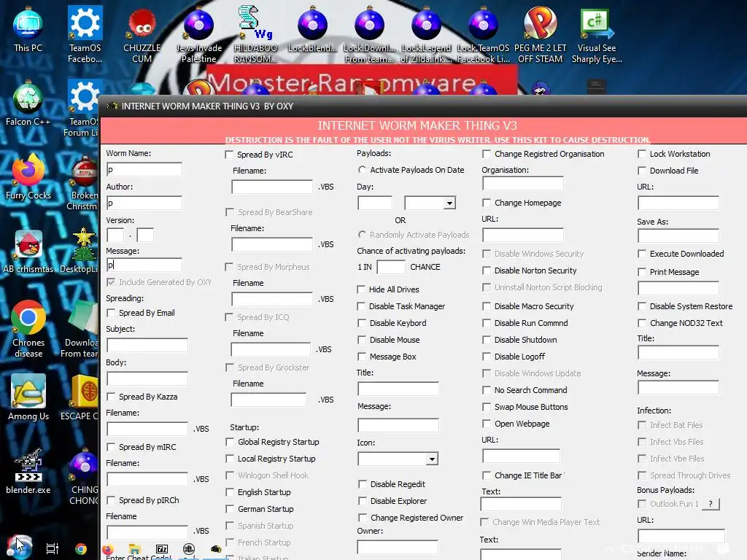Launch Firefox from the taskbar
747x560 pixels.
pyautogui.click(x=108, y=550)
